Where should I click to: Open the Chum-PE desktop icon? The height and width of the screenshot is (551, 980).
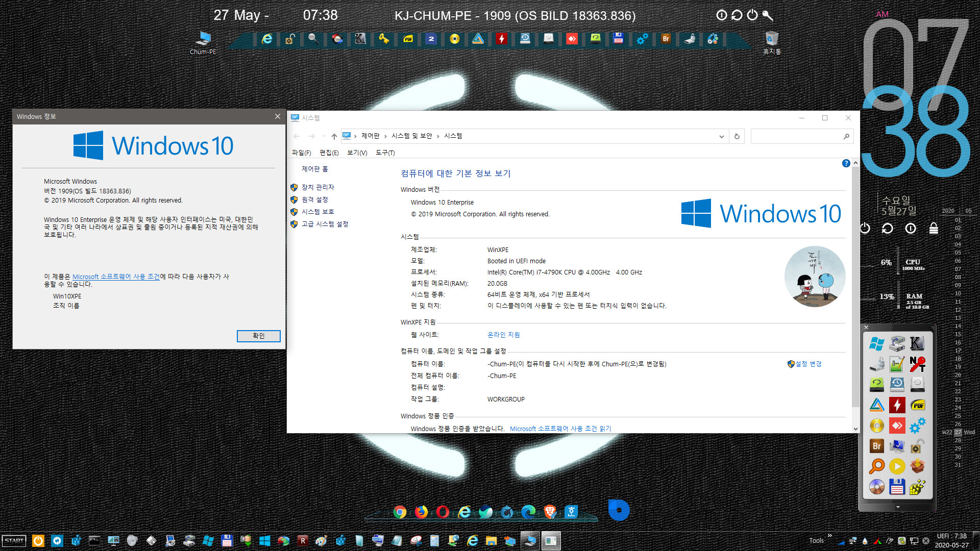pos(203,43)
